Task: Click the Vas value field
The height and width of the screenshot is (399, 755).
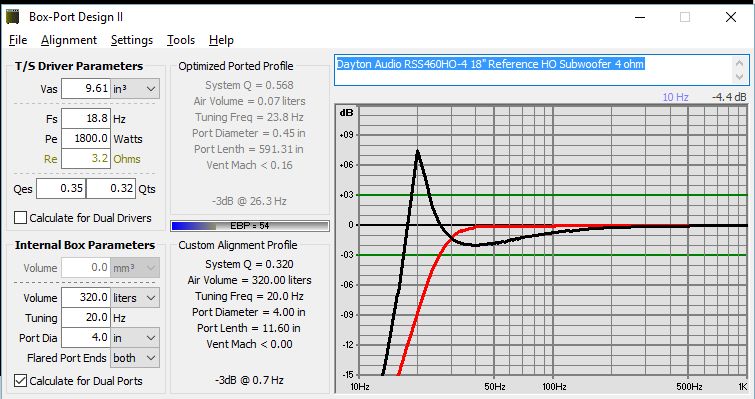Action: (x=86, y=89)
